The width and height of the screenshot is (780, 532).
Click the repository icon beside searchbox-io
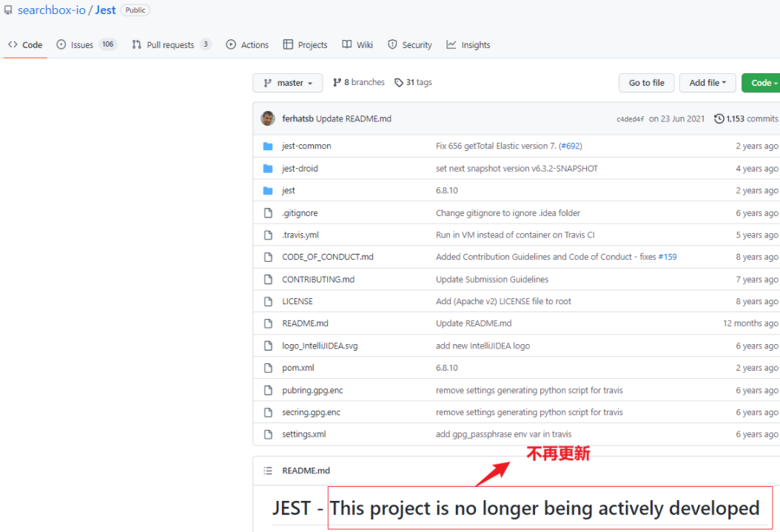(x=8, y=10)
